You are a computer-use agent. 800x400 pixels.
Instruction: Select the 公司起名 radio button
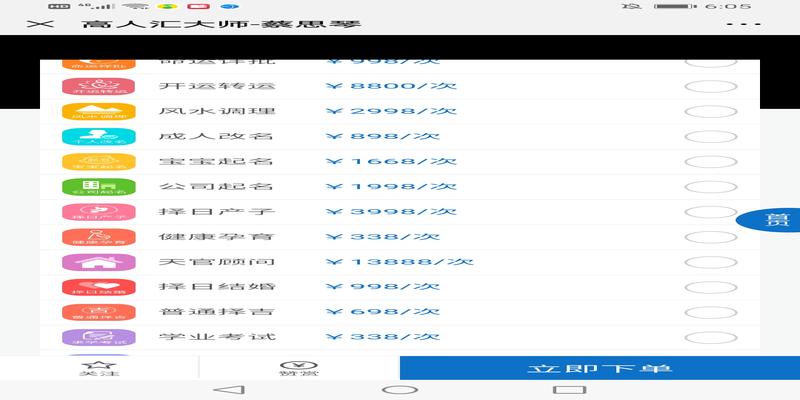[x=710, y=187]
